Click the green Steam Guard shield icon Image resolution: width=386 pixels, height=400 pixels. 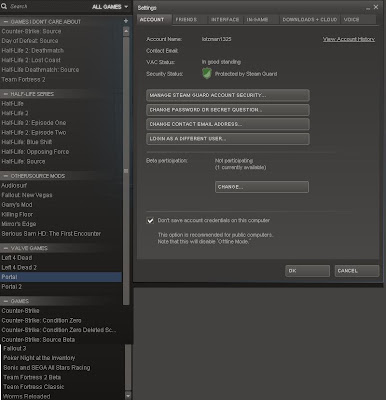207,73
